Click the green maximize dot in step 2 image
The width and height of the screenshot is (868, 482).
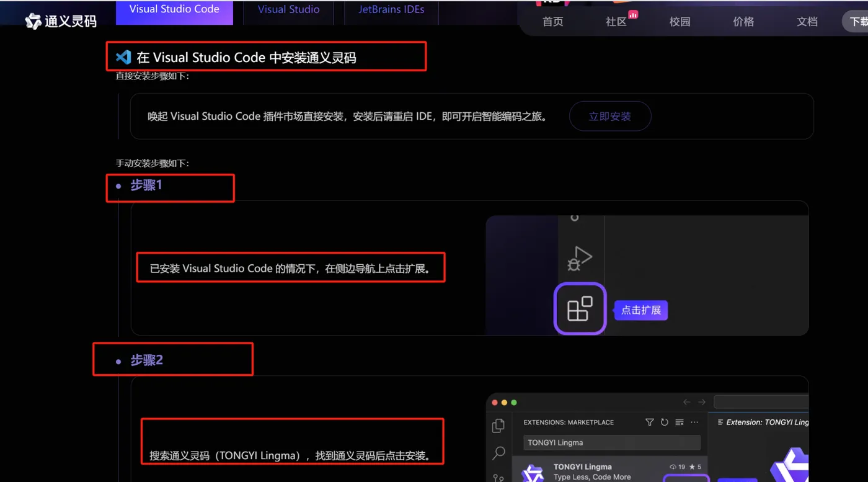(514, 403)
